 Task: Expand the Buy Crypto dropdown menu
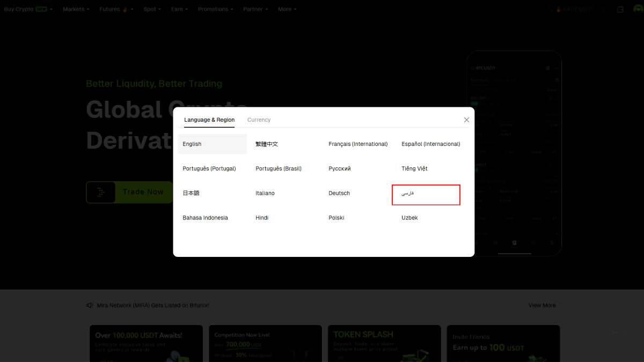click(28, 9)
